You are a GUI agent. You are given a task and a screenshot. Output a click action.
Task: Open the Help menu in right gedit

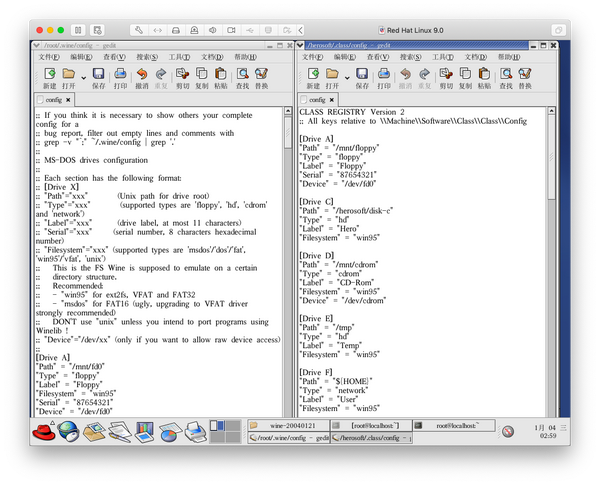tap(506, 58)
